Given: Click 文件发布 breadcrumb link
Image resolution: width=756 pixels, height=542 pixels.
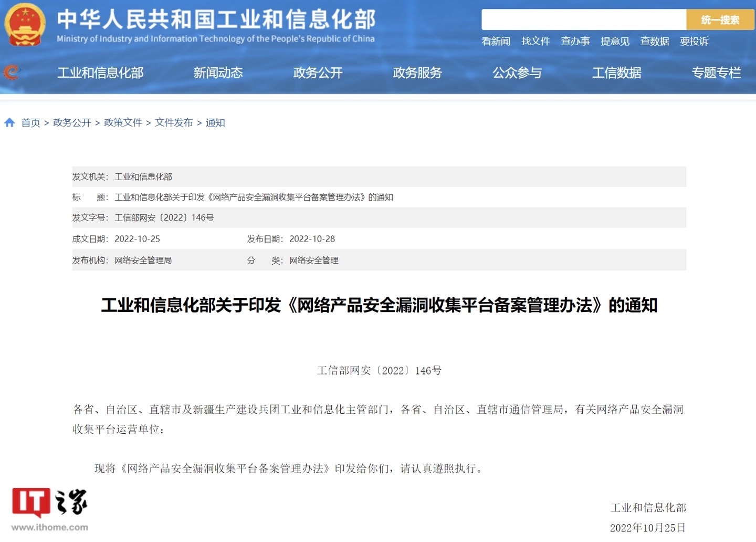Looking at the screenshot, I should point(174,123).
